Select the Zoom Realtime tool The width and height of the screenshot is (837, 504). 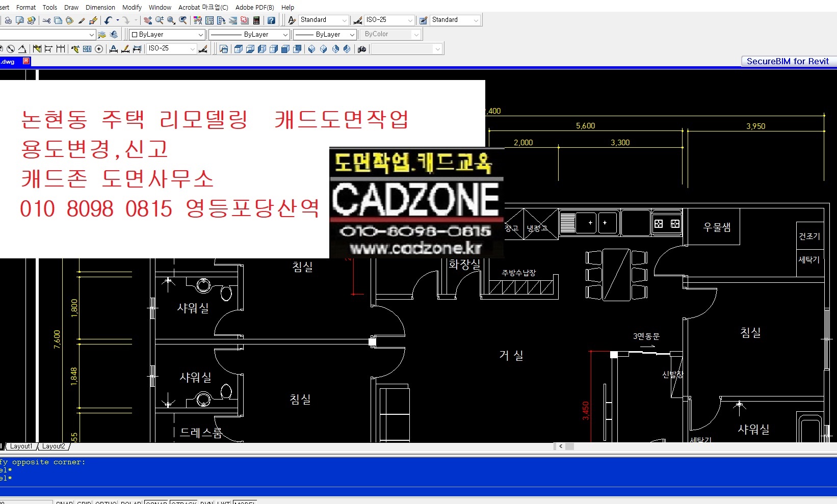pyautogui.click(x=160, y=20)
